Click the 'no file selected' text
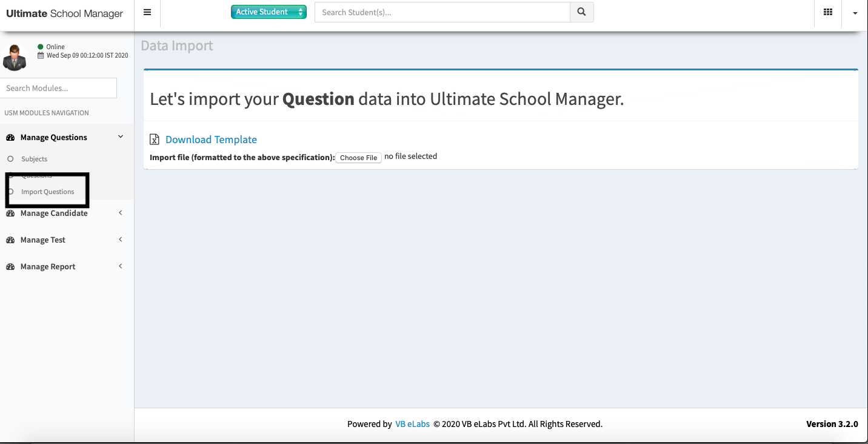Image resolution: width=868 pixels, height=444 pixels. [x=411, y=156]
